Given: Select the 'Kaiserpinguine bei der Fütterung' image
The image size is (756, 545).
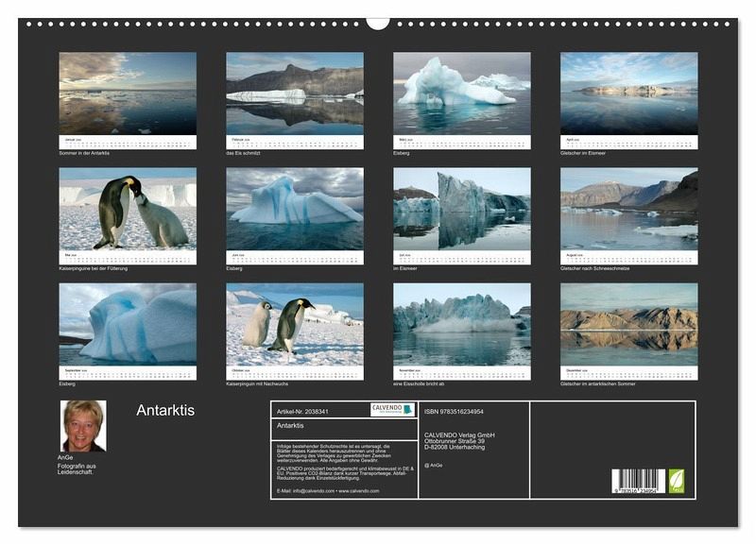Looking at the screenshot, I should (128, 210).
